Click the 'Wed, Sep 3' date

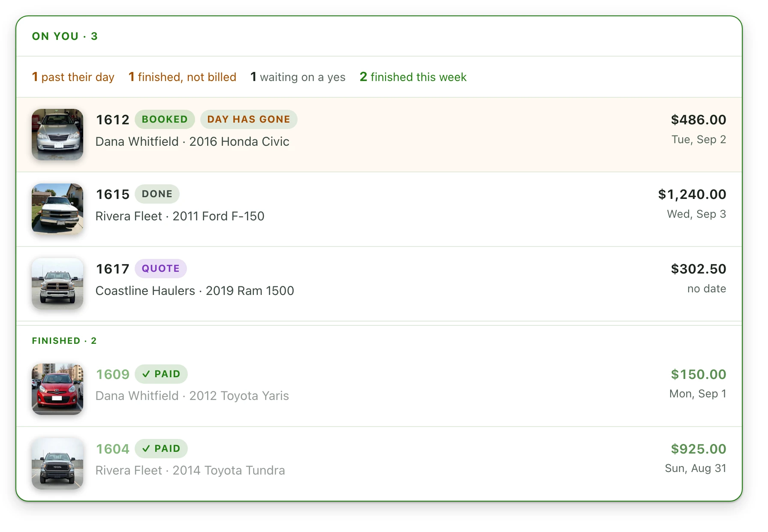click(697, 214)
